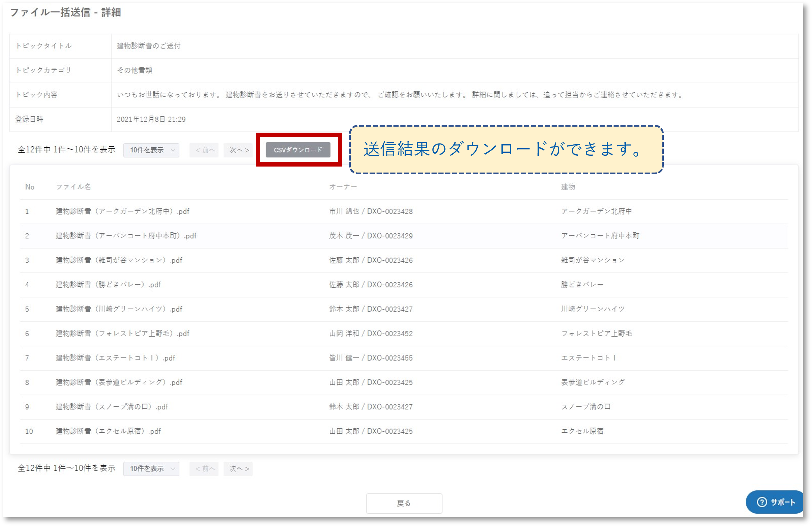
Task: Click the CSVダウンロード button
Action: click(298, 150)
